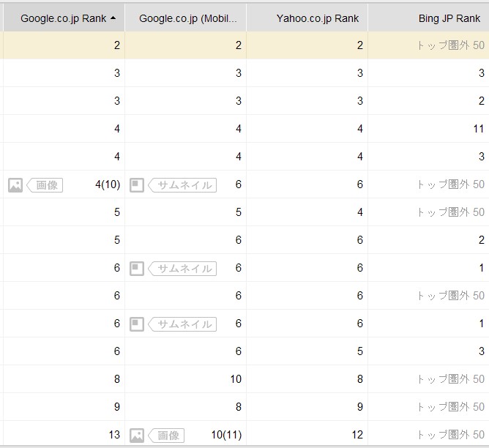Select Google rank 2 in the highlighted row
Screen dimensions: 489x448
tap(117, 45)
